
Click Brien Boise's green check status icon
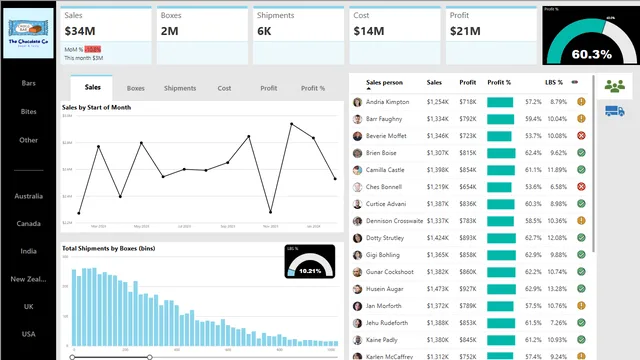[x=581, y=153]
